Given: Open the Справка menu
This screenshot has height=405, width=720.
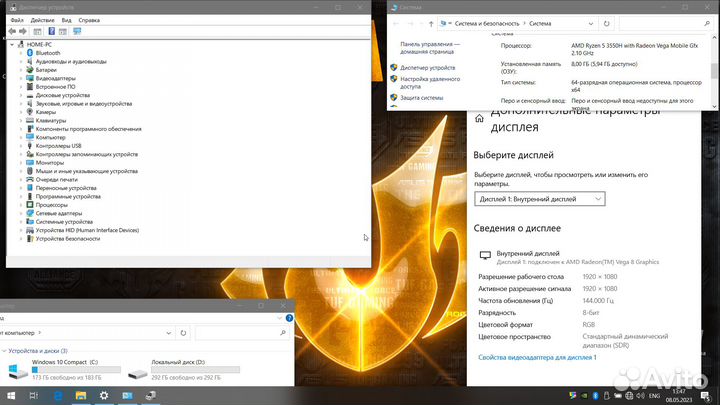Looking at the screenshot, I should tap(89, 20).
